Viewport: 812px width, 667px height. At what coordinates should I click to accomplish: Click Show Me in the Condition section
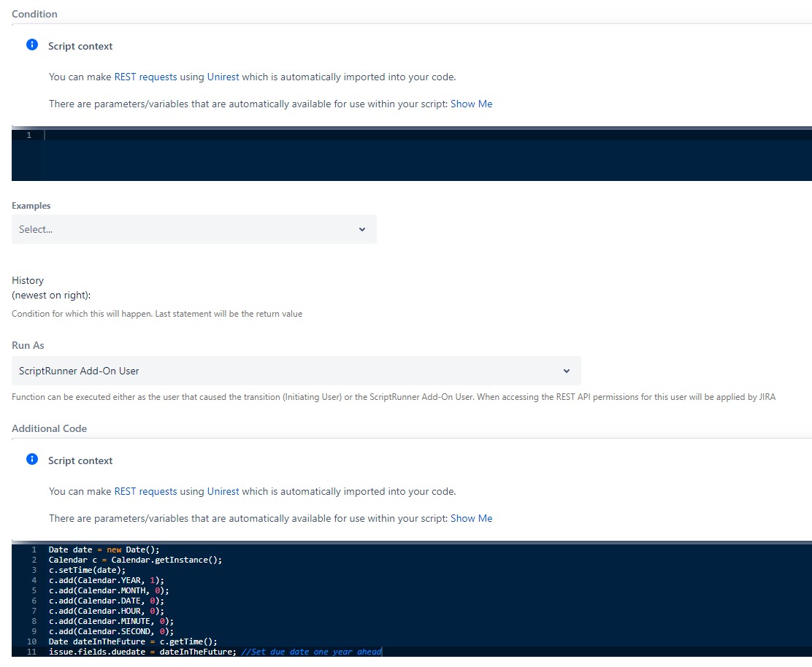[x=472, y=104]
